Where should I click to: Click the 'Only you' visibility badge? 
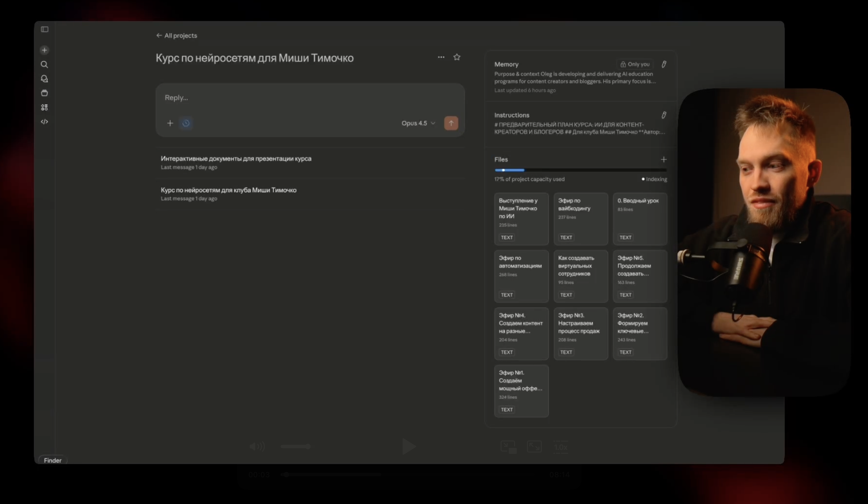635,64
